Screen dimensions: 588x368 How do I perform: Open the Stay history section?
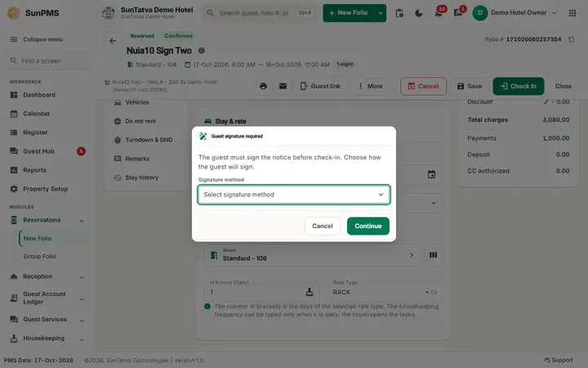[x=141, y=177]
